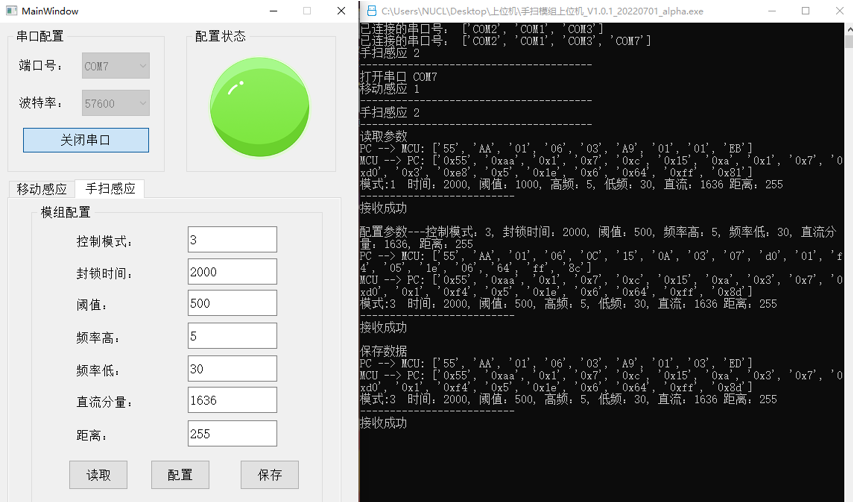
Task: Click the 频率低 input field
Action: tap(232, 368)
